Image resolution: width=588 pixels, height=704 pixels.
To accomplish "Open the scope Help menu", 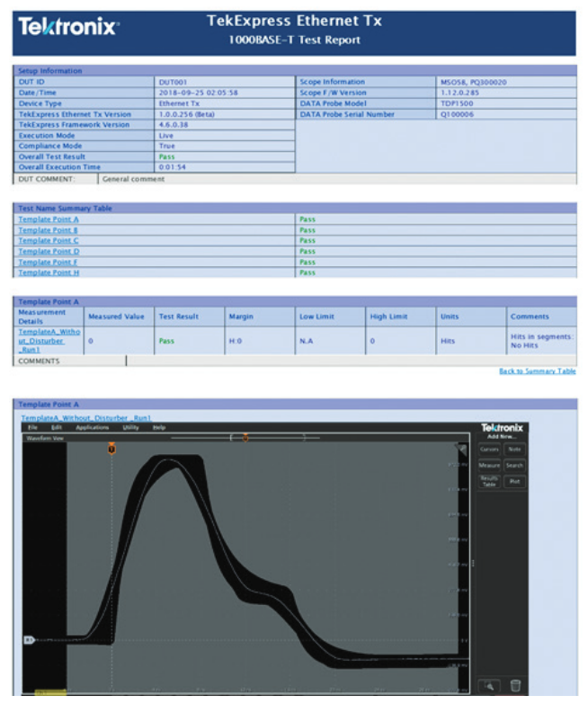I will point(159,427).
